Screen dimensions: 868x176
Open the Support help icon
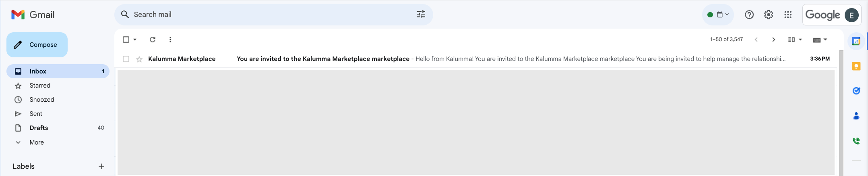[x=749, y=15]
